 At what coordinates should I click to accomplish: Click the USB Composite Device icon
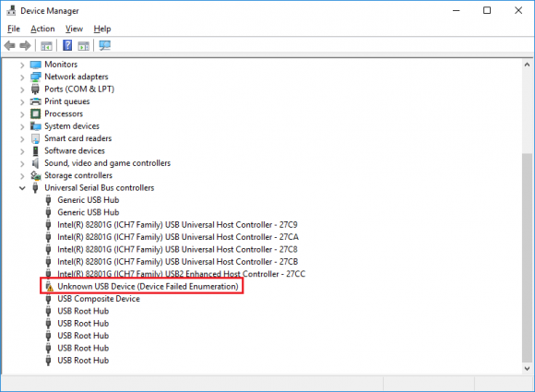coord(49,299)
